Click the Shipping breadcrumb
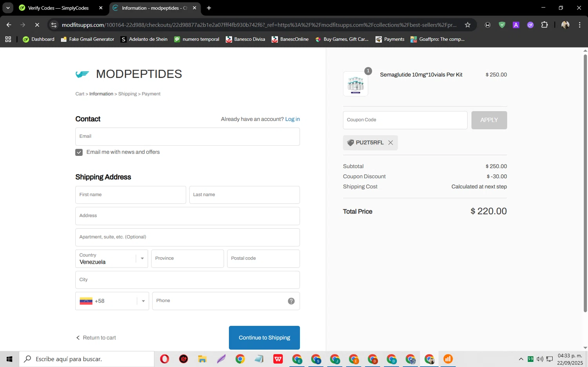This screenshot has width=588, height=367. (x=127, y=94)
